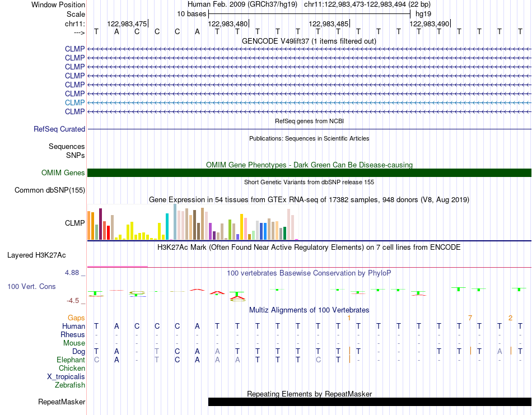
Task: Select the Zebrafish alignment row label
Action: [70, 385]
